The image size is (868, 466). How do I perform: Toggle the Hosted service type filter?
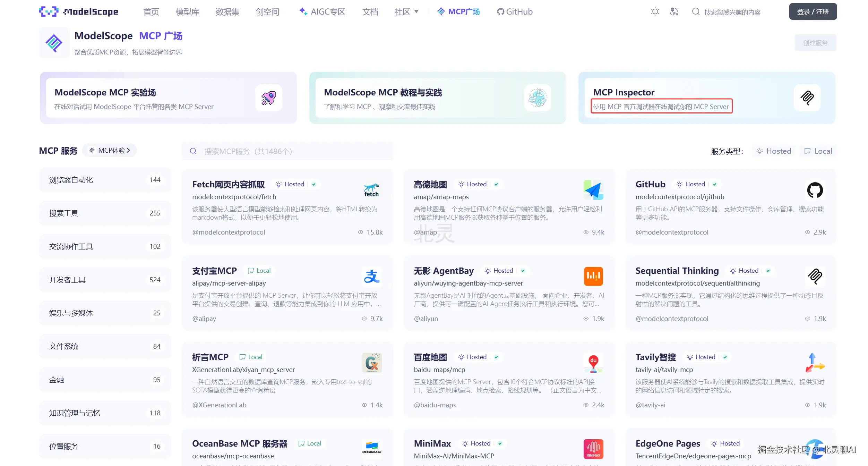pos(774,151)
